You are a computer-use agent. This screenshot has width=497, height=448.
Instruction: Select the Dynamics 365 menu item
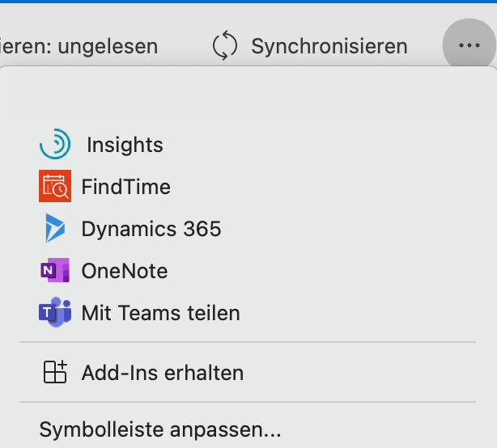(x=151, y=229)
